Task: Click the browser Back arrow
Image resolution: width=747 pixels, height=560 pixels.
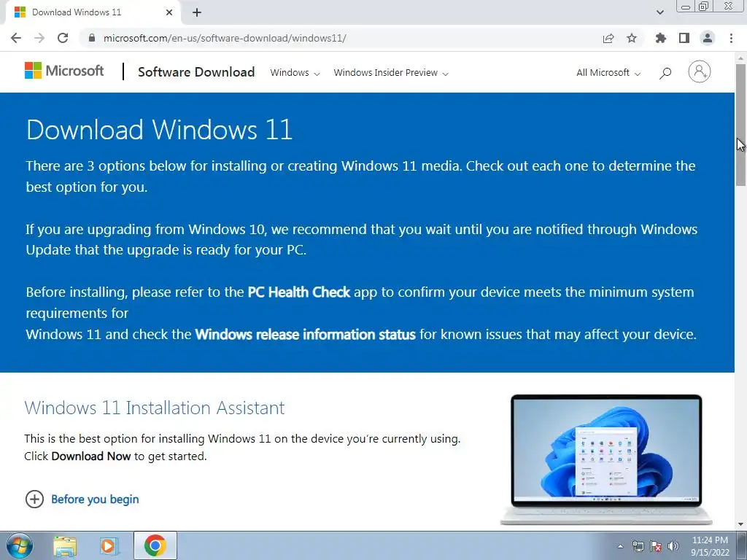Action: click(x=16, y=38)
